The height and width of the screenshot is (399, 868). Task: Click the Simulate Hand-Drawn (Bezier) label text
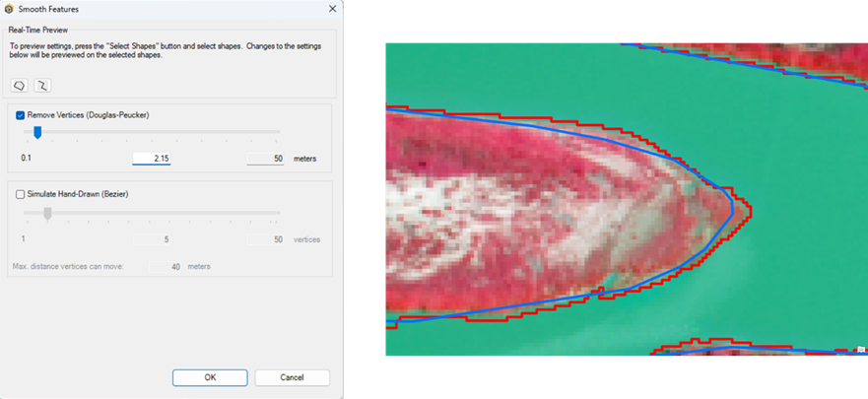tap(78, 194)
